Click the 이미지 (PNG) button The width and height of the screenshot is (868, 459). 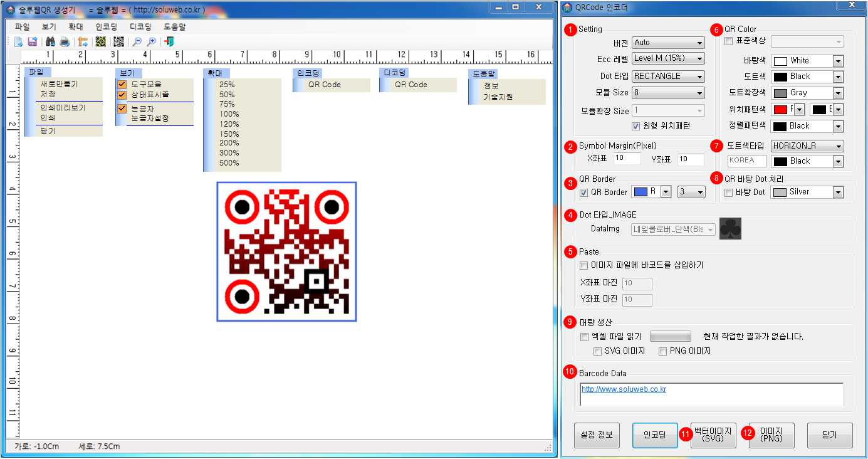pos(771,435)
